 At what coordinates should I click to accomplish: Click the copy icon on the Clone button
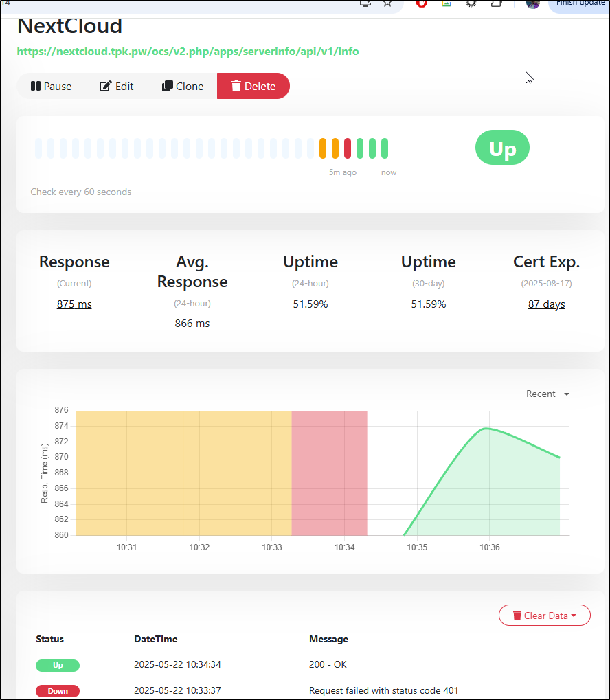pyautogui.click(x=167, y=86)
